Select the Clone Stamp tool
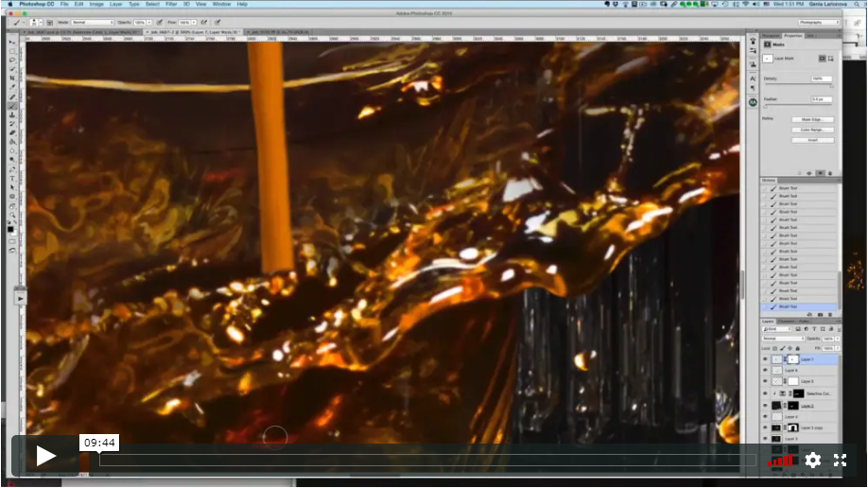Screen dimensions: 868x488 (12, 115)
